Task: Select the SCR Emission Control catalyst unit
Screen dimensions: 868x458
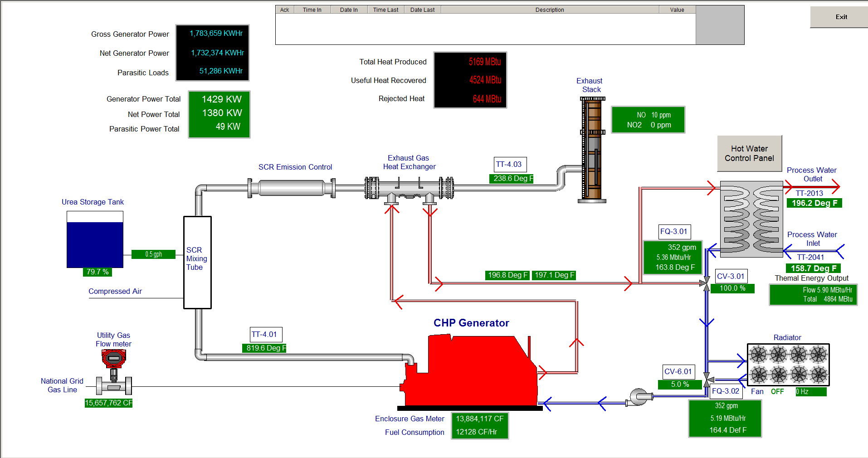Action: (x=291, y=188)
